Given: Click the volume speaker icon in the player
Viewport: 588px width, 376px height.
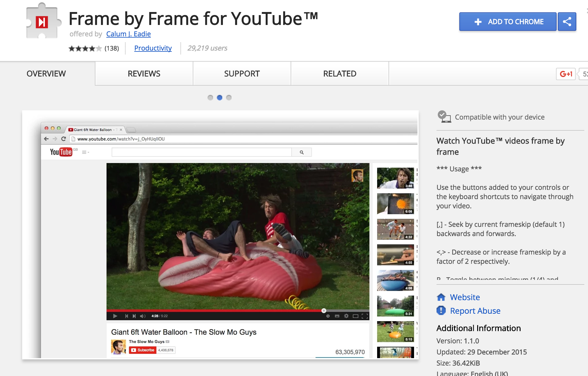Looking at the screenshot, I should click(x=143, y=316).
